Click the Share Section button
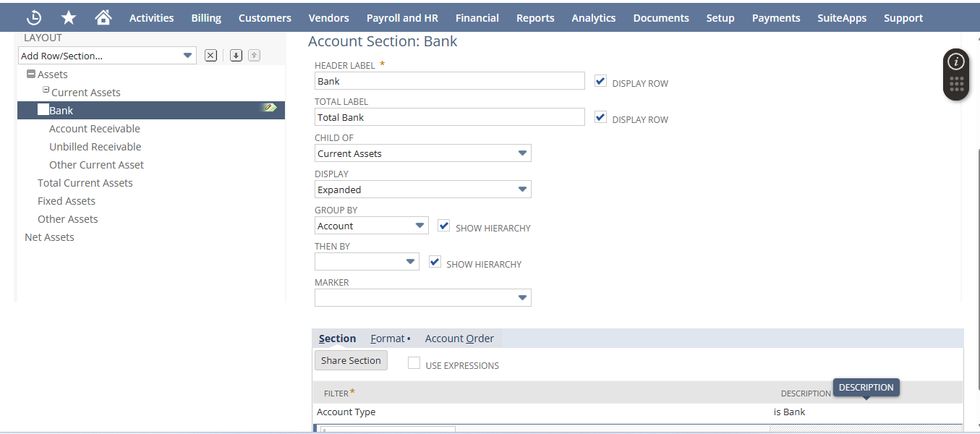Image resolution: width=980 pixels, height=434 pixels. coord(351,360)
